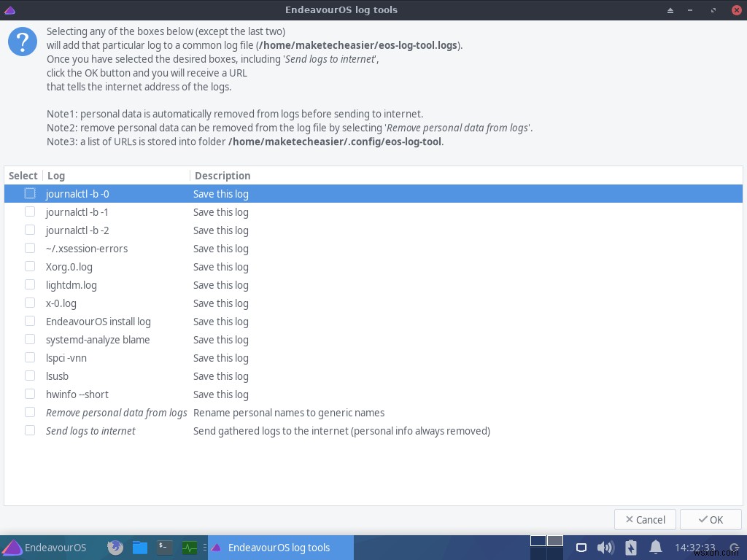747x560 pixels.
Task: Sort by the Description column header
Action: coord(466,176)
